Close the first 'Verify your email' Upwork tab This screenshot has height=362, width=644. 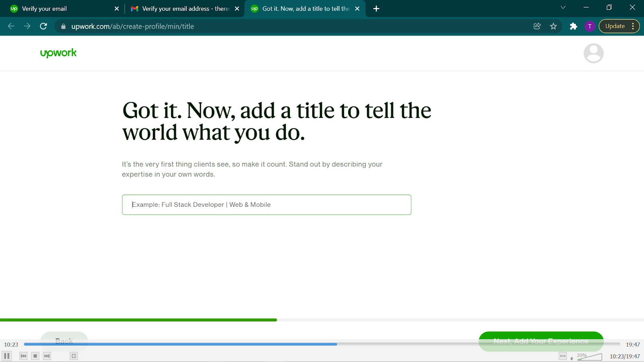(x=117, y=8)
